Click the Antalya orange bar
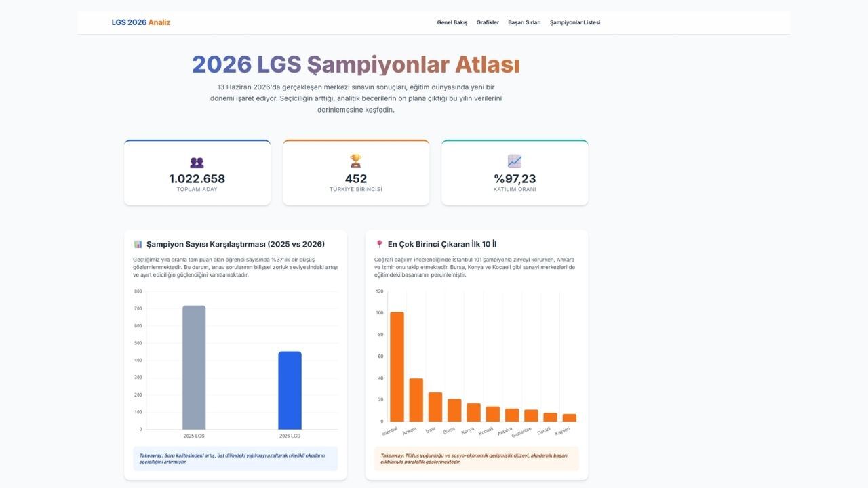This screenshot has height=488, width=868. [x=512, y=415]
